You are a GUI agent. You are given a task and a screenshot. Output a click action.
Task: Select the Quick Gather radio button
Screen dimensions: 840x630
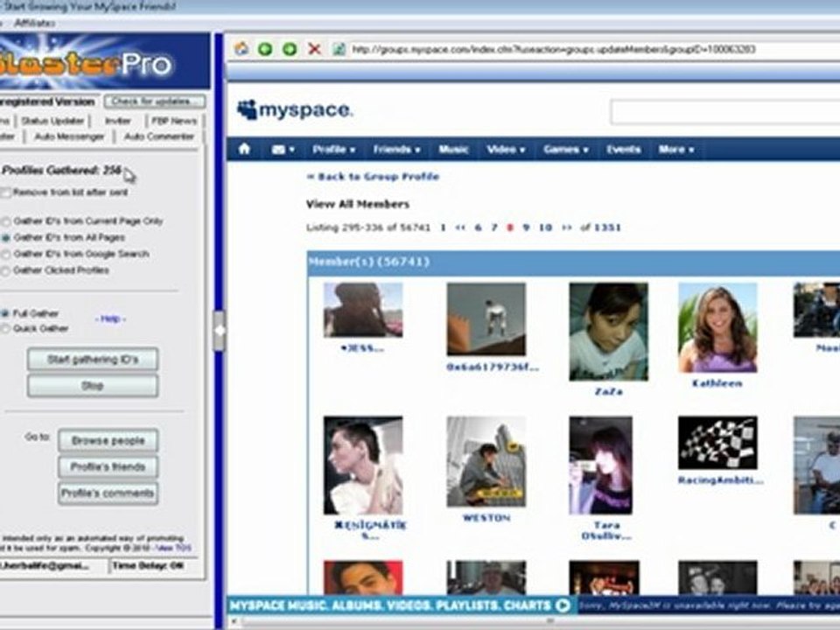coord(6,329)
